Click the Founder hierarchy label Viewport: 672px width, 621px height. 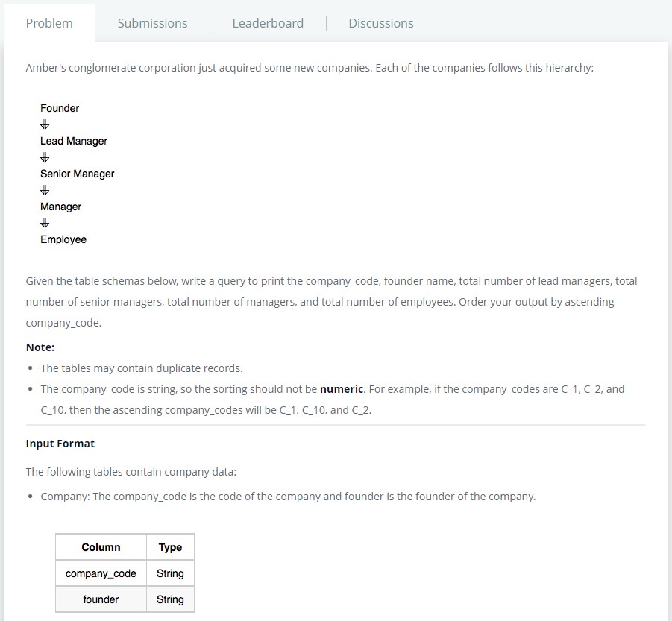click(60, 108)
